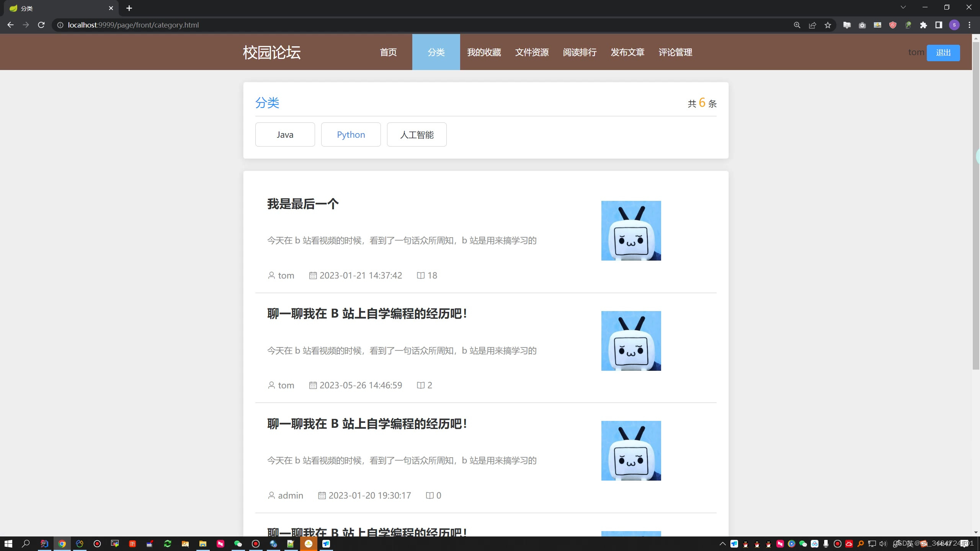Reload the current page
This screenshot has width=980, height=551.
pos(41,25)
